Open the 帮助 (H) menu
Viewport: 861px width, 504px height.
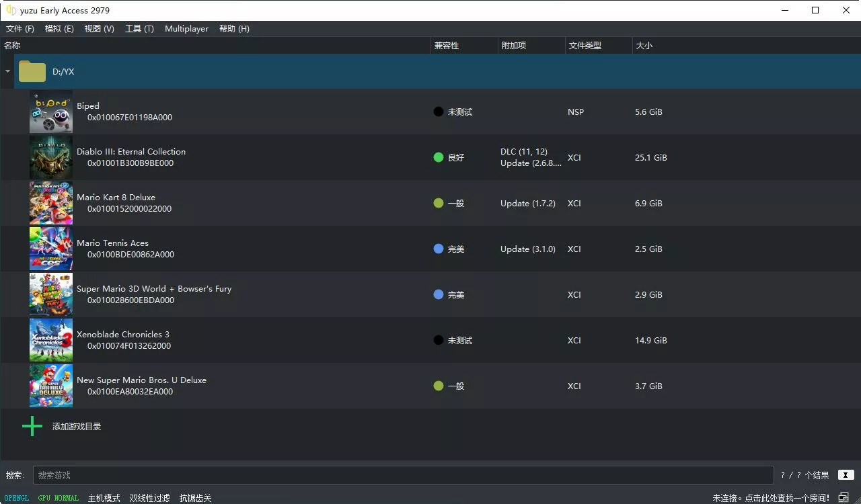point(234,29)
